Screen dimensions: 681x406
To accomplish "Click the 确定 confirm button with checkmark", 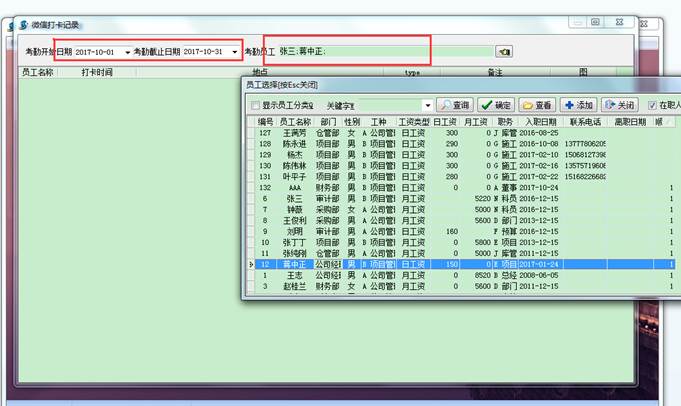I will tap(495, 105).
